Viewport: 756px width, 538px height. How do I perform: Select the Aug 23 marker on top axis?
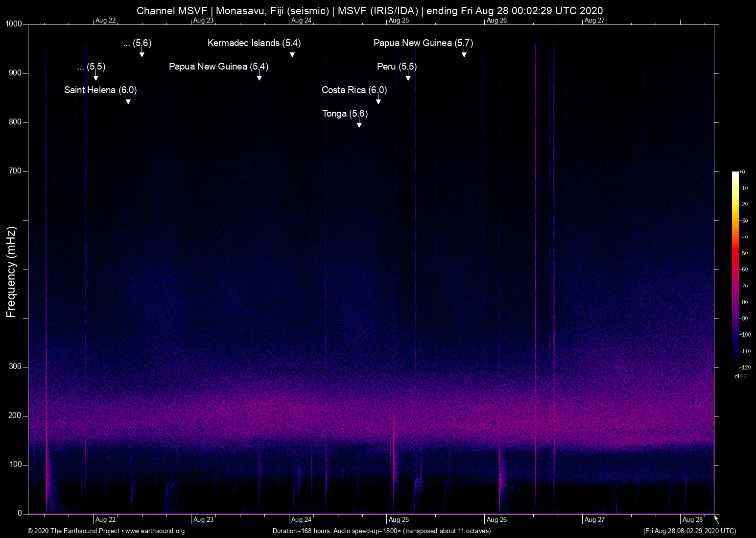[203, 21]
